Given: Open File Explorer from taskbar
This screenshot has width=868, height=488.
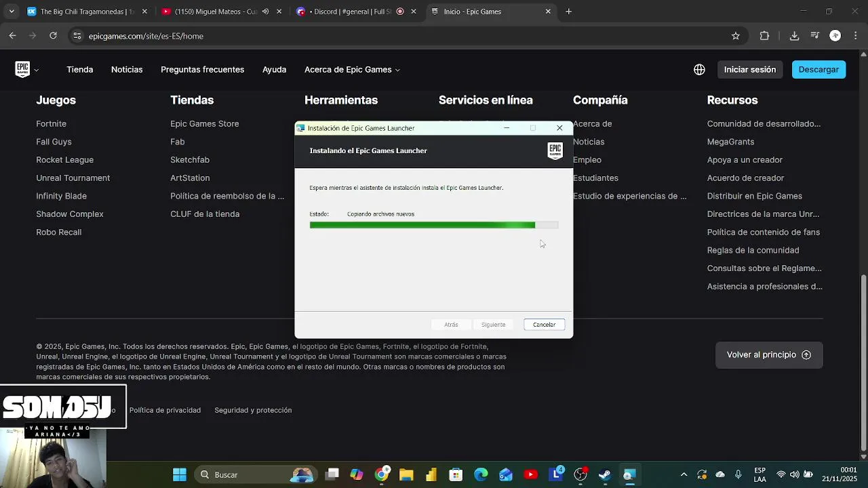Looking at the screenshot, I should 406,474.
